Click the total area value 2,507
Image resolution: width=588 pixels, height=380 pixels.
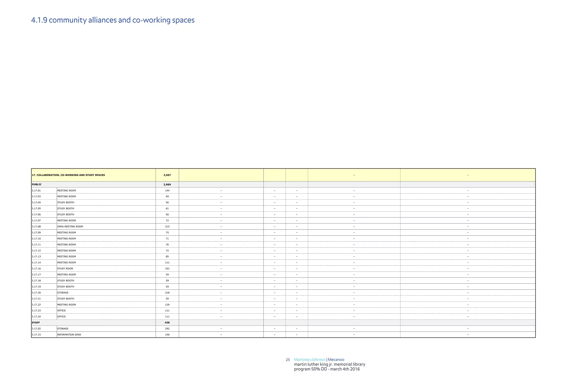pos(167,175)
